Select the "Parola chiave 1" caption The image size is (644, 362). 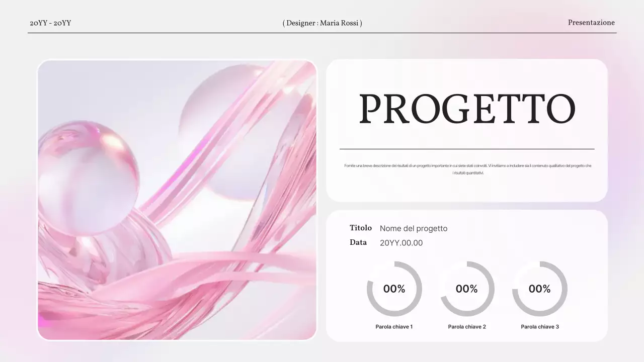(x=394, y=327)
